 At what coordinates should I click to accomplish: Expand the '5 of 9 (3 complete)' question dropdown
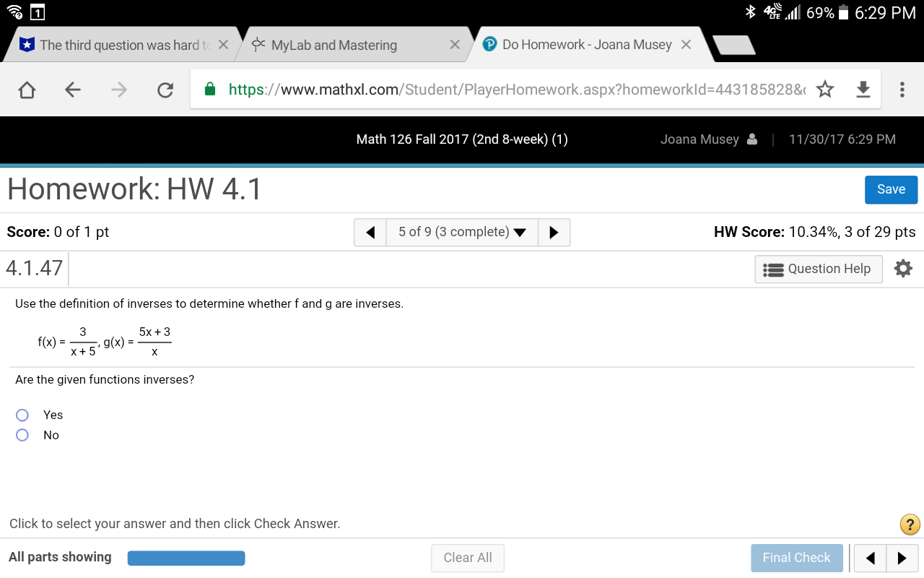pyautogui.click(x=462, y=233)
